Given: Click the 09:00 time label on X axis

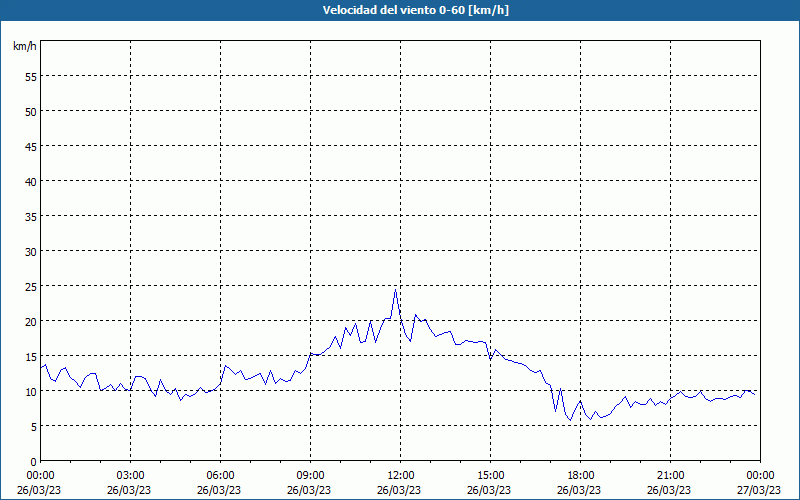Looking at the screenshot, I should click(x=310, y=476).
